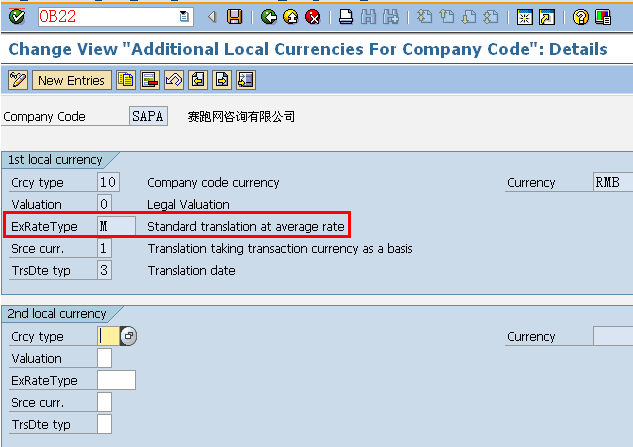The height and width of the screenshot is (447, 633).
Task: Click the green checkmark Enter icon
Action: 17,17
